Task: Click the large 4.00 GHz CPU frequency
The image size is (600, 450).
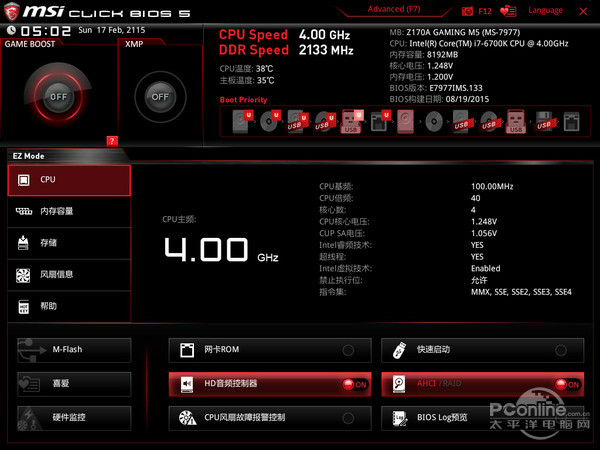Action: click(x=221, y=250)
